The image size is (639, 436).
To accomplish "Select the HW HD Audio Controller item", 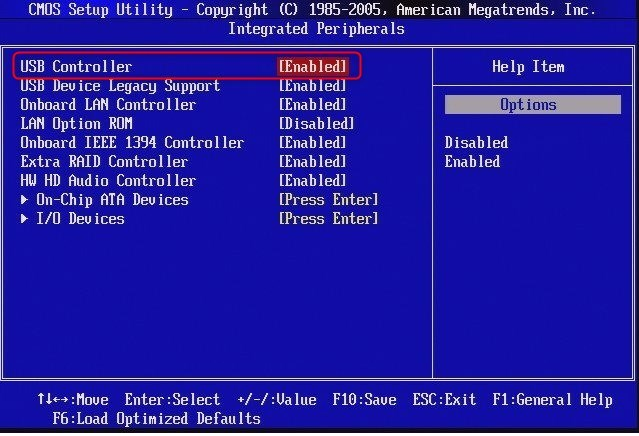I will click(x=108, y=181).
